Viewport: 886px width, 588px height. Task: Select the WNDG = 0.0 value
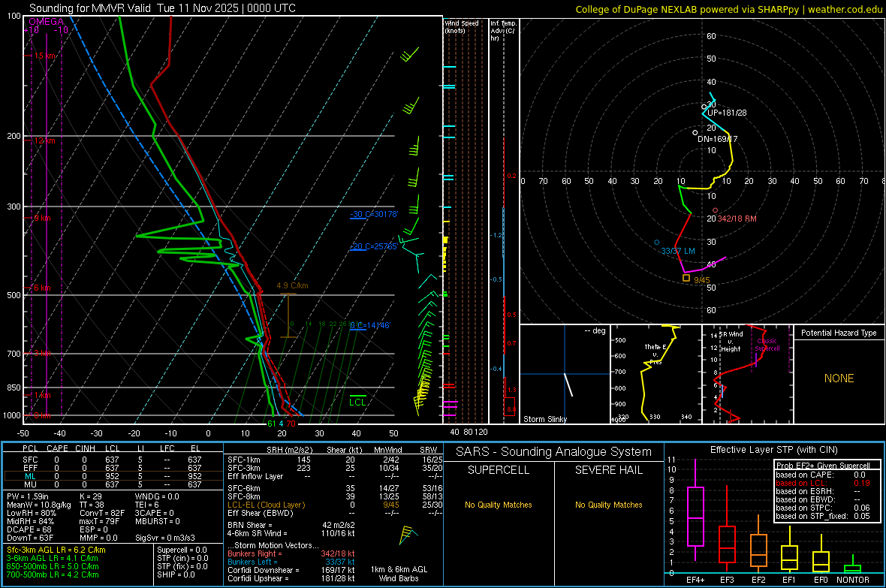click(x=156, y=496)
